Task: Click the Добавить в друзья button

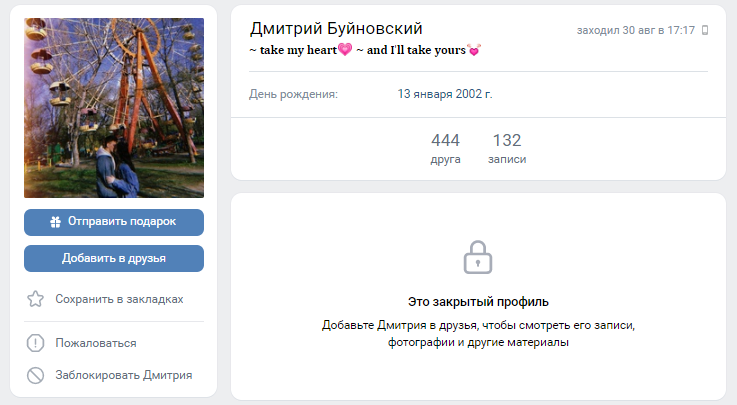Action: pos(114,258)
